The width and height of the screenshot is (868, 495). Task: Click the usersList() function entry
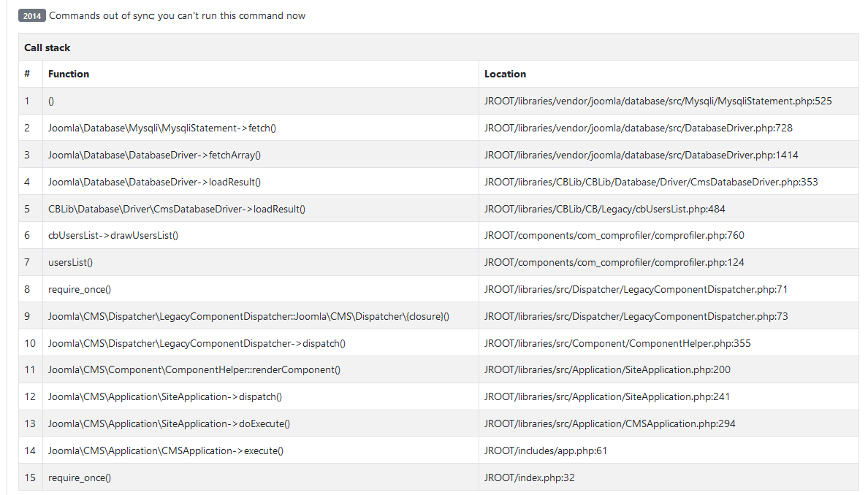pos(70,262)
